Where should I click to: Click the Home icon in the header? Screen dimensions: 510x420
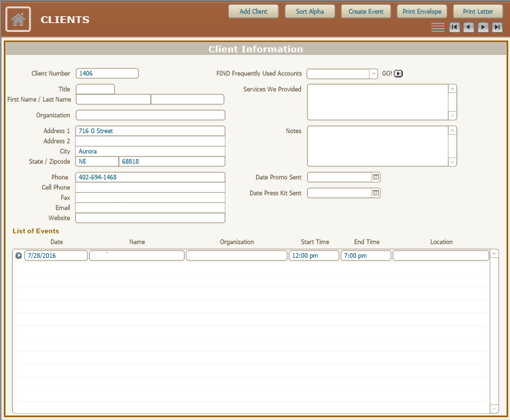pos(18,20)
